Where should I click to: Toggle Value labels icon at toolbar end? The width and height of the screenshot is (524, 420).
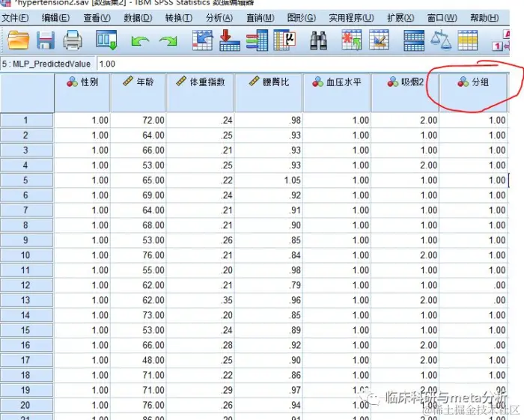tap(501, 40)
